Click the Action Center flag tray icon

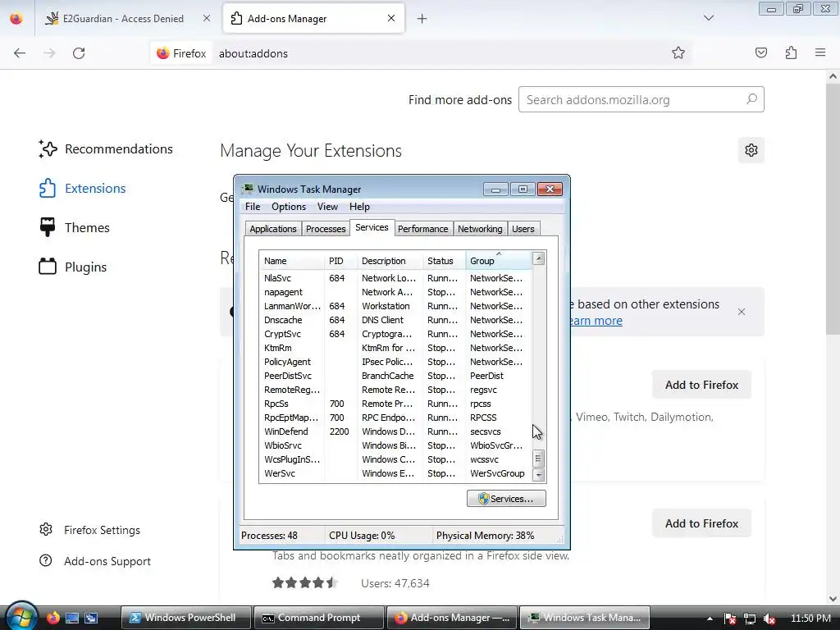click(729, 619)
